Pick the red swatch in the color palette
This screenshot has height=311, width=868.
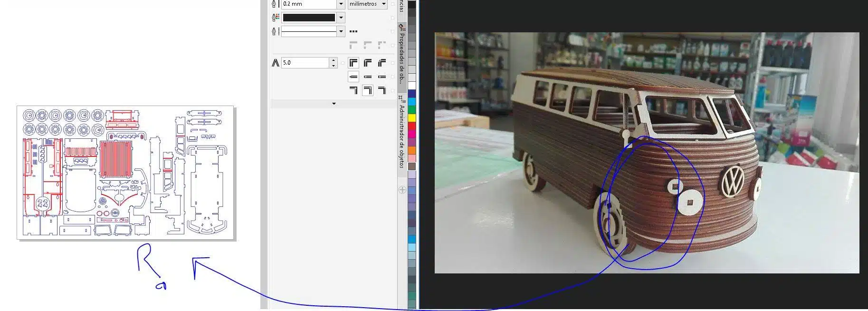[412, 126]
